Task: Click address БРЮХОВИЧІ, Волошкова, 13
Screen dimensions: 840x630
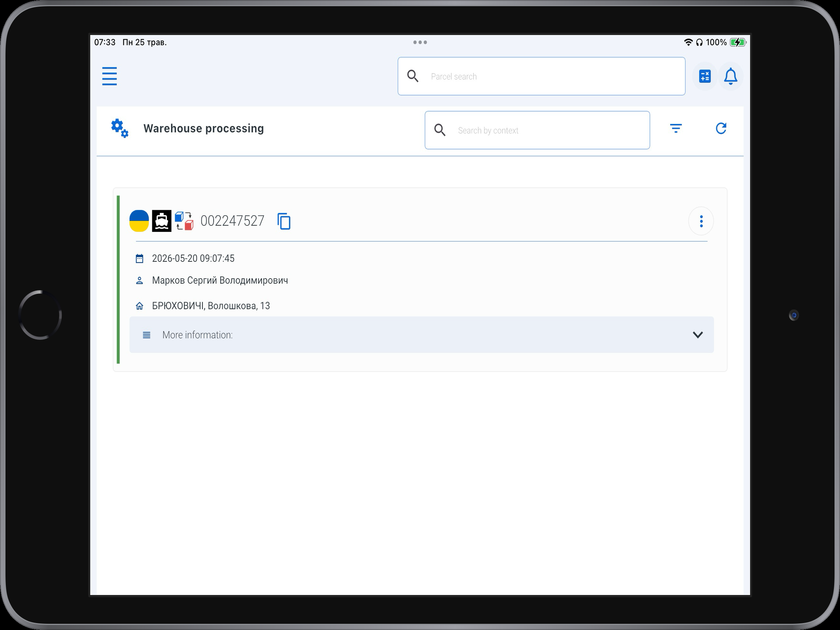Action: click(211, 306)
